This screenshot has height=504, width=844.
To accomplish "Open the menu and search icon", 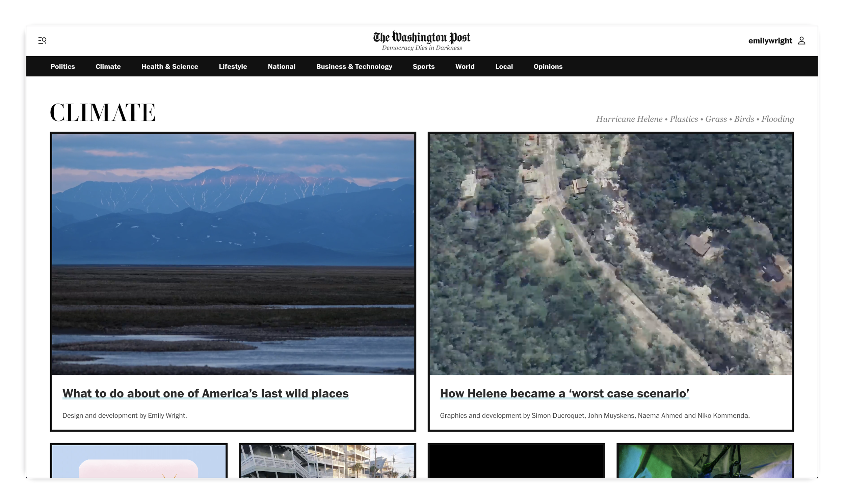I will pos(42,40).
